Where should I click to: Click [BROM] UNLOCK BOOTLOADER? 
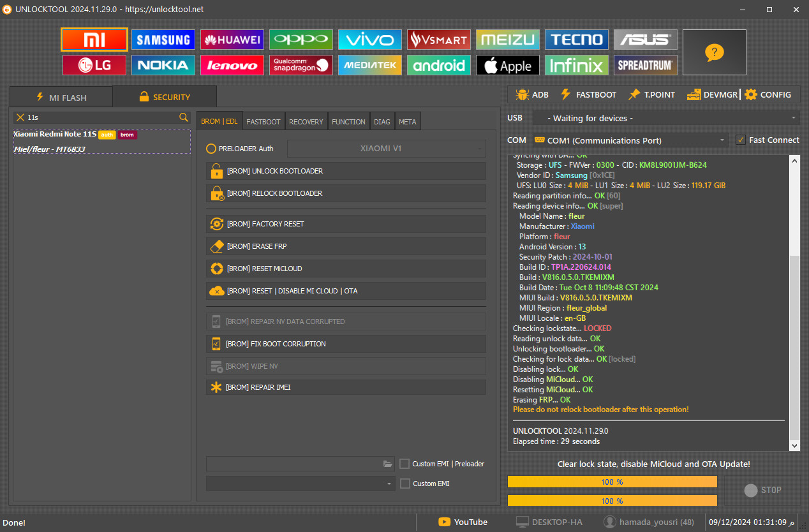click(346, 171)
